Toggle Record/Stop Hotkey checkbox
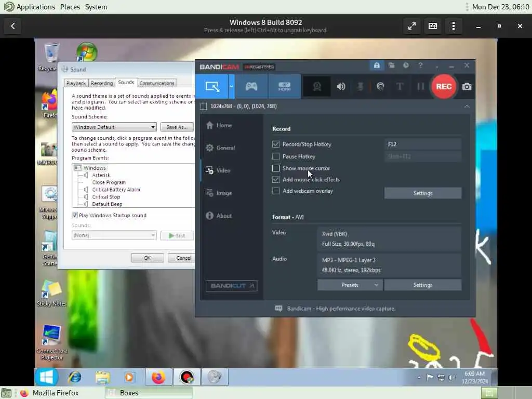 point(276,144)
